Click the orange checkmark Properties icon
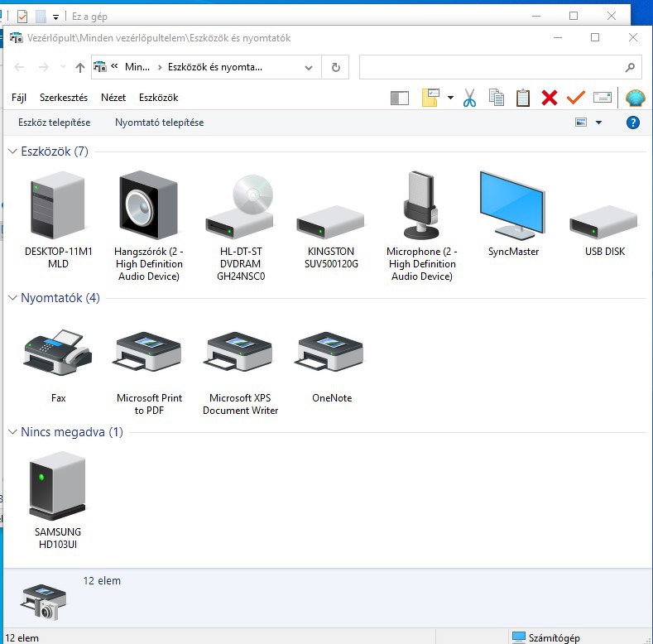Viewport: 653px width, 644px height. pyautogui.click(x=576, y=98)
